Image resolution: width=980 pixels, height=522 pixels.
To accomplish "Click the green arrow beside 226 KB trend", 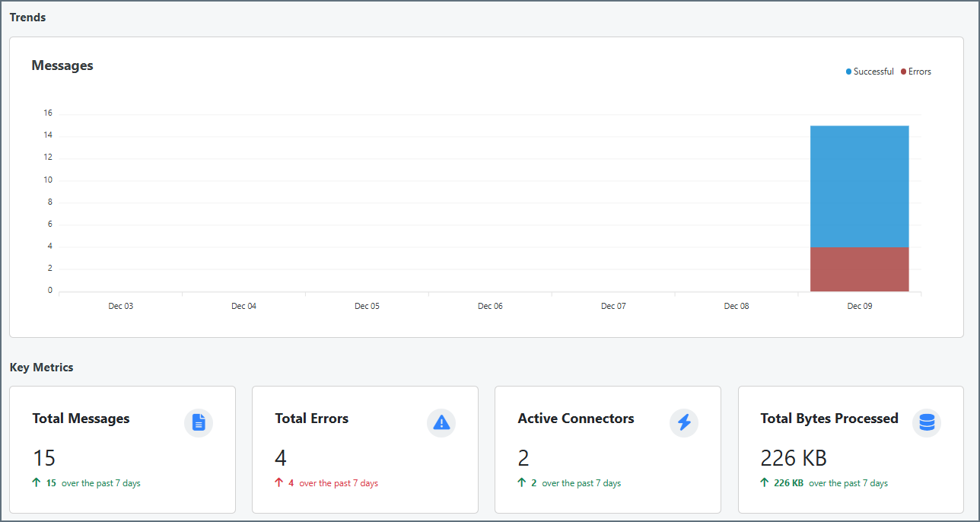I will [765, 482].
